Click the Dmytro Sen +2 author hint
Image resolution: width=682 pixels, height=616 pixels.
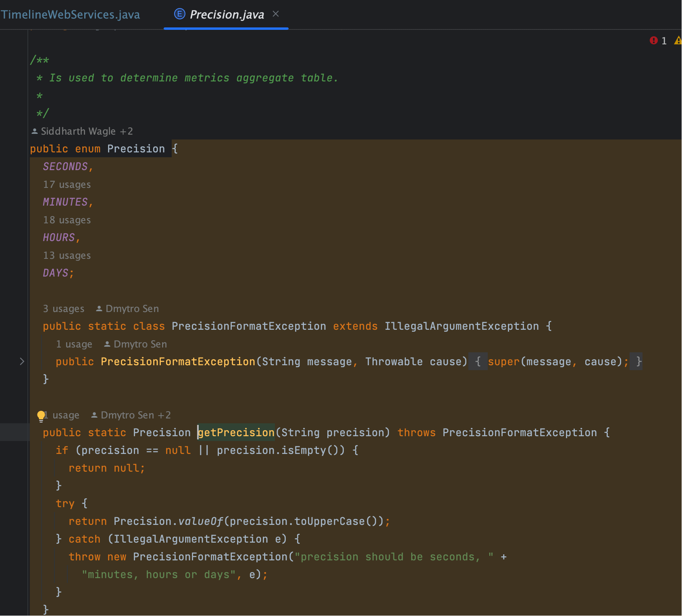tap(131, 415)
